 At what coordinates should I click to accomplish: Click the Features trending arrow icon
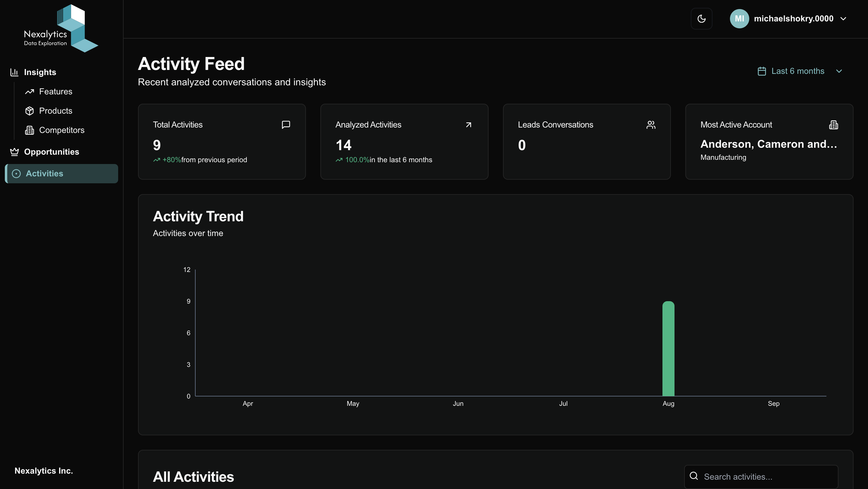pyautogui.click(x=30, y=91)
